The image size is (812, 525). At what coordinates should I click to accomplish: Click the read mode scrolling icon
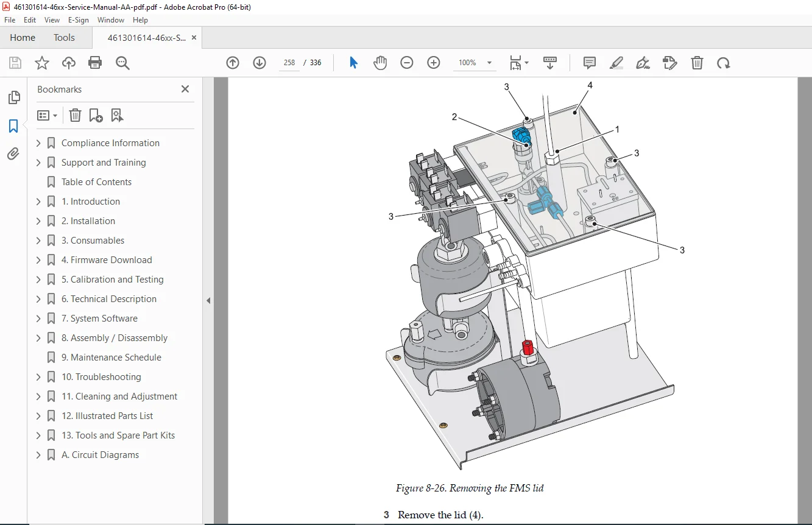tap(550, 63)
